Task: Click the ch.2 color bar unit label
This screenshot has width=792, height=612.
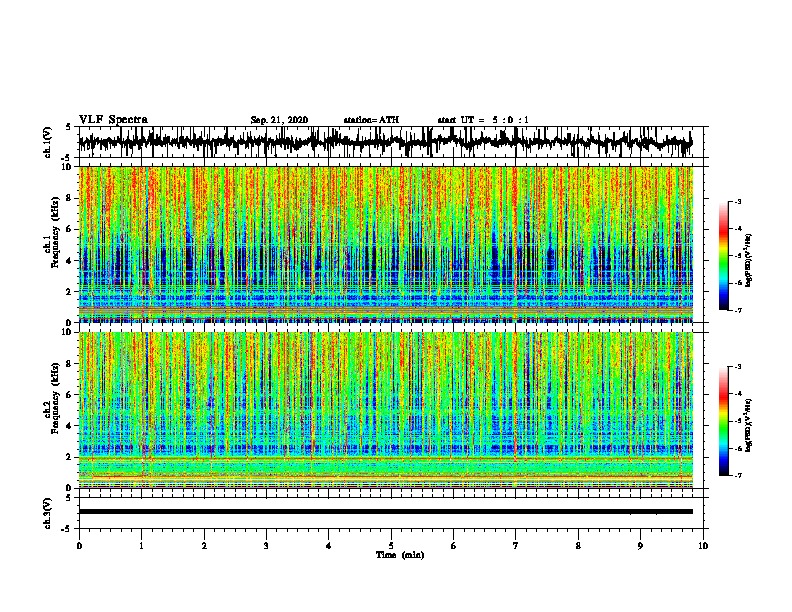Action: [749, 425]
